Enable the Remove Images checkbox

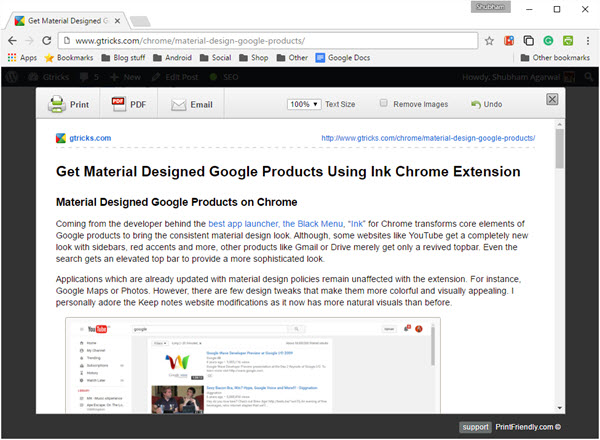383,103
